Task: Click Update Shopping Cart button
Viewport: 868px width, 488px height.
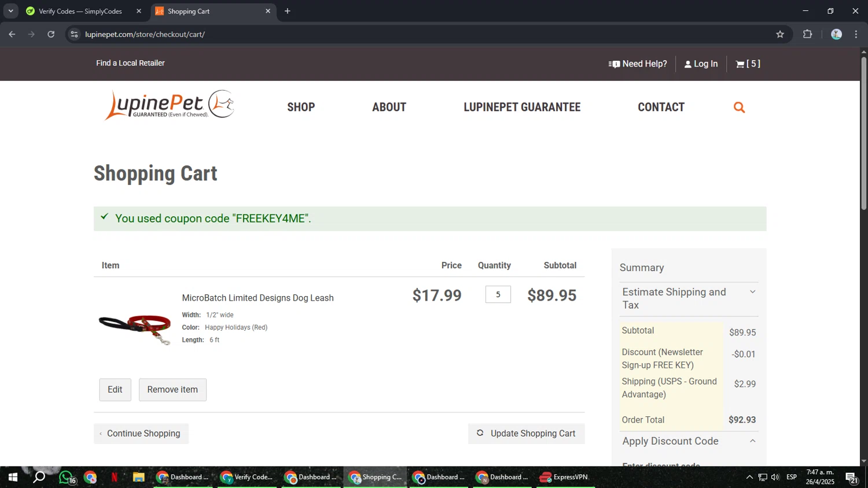Action: click(x=527, y=434)
